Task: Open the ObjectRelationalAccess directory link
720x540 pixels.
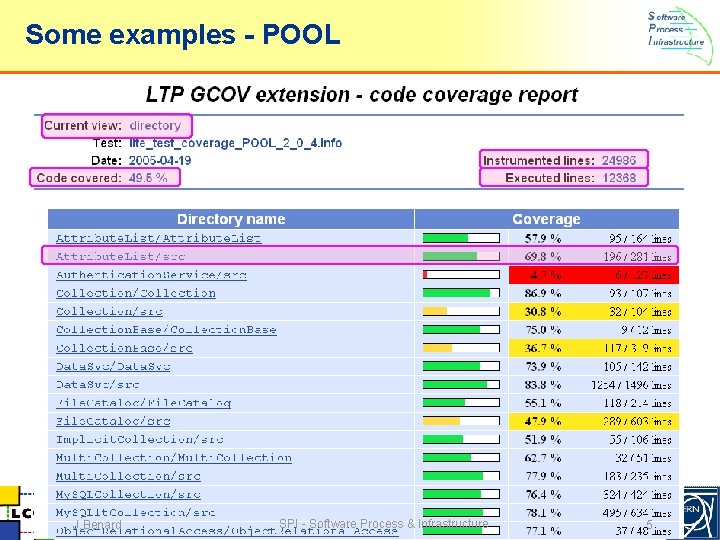Action: (227, 531)
